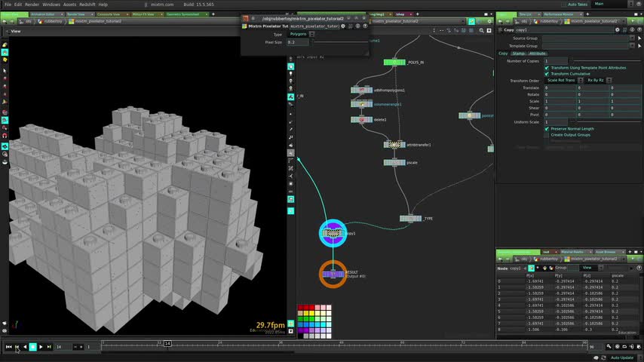Expand the Scale Rot Trans order dropdown
Viewport: 644px width, 362px height.
coord(563,80)
